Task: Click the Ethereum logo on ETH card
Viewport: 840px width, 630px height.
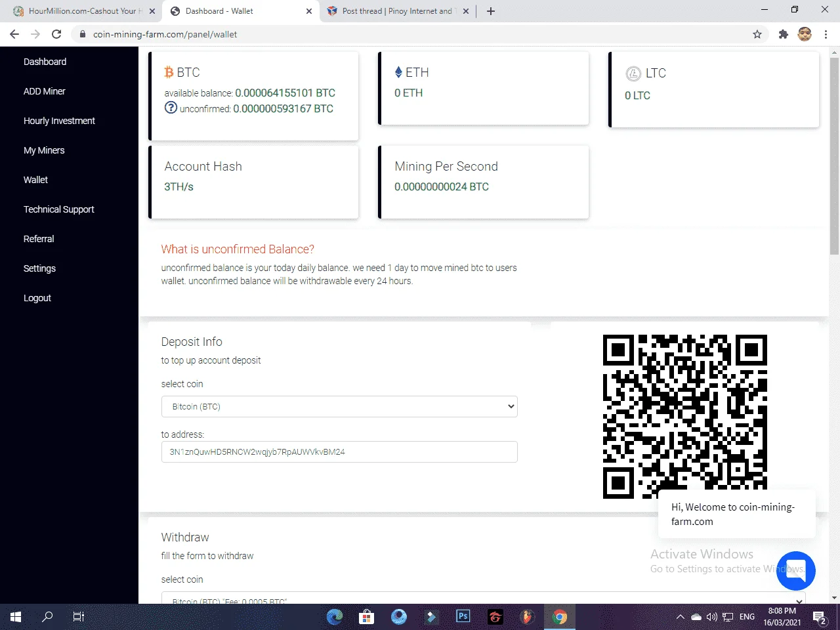Action: tap(398, 72)
